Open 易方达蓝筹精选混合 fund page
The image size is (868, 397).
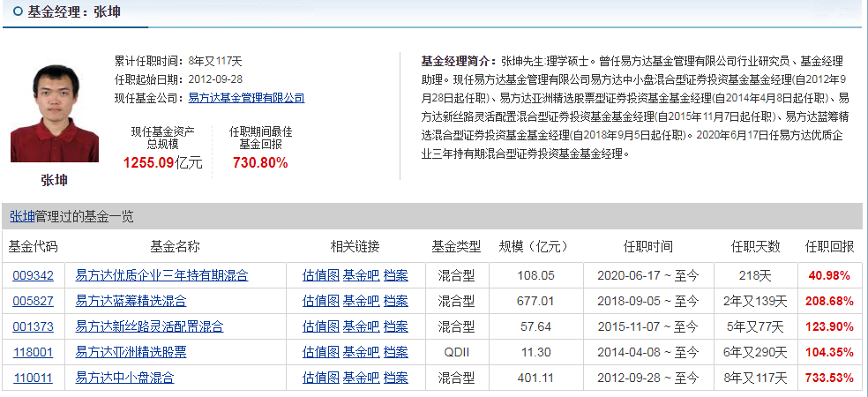click(131, 301)
